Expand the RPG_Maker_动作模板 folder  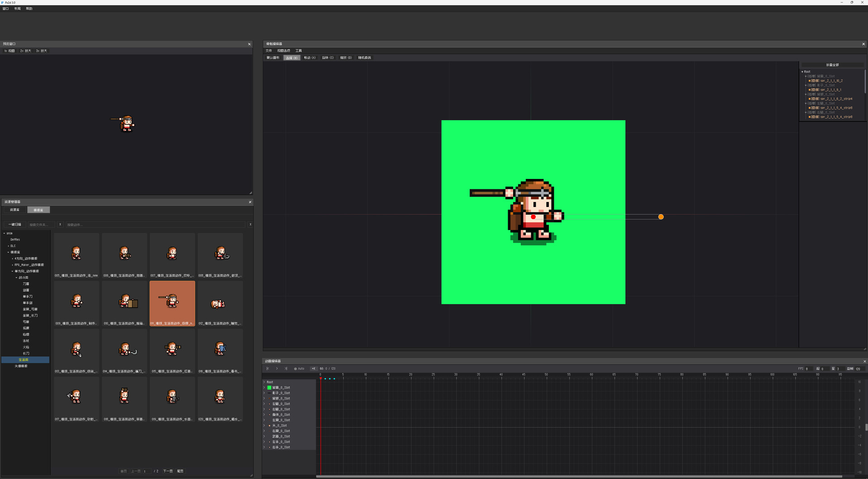pyautogui.click(x=13, y=265)
